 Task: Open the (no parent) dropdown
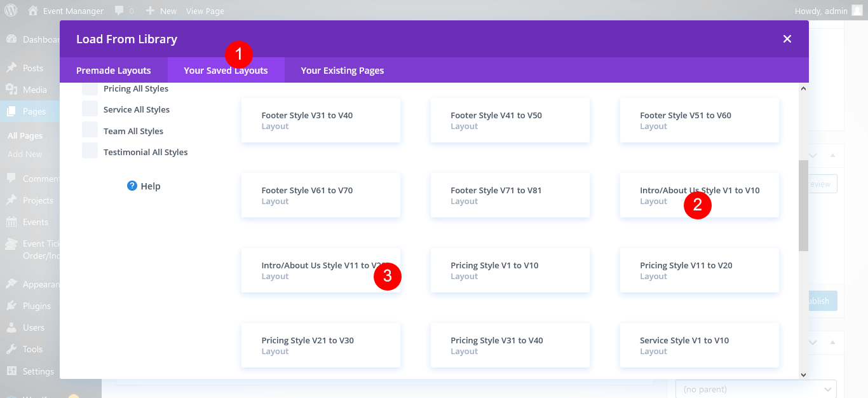pyautogui.click(x=756, y=389)
